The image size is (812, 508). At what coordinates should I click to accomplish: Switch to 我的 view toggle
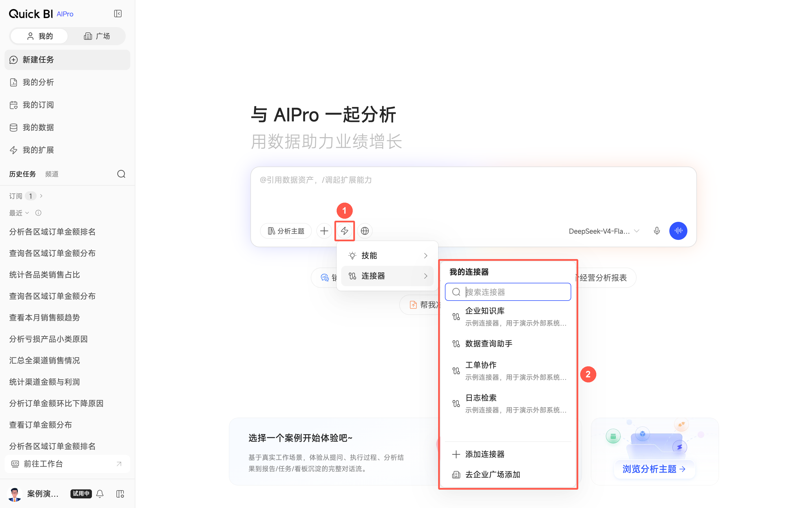(39, 36)
